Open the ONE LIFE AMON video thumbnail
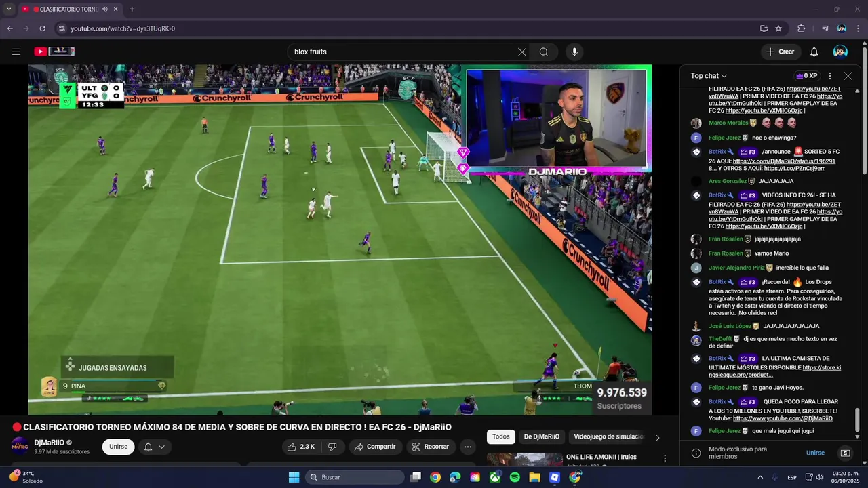 pos(524,460)
